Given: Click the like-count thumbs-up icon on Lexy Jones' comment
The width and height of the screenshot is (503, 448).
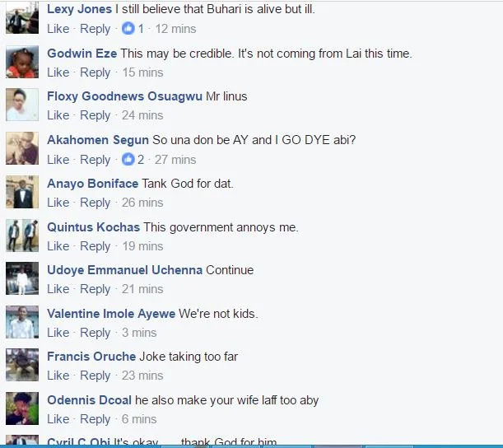Looking at the screenshot, I should tap(128, 29).
